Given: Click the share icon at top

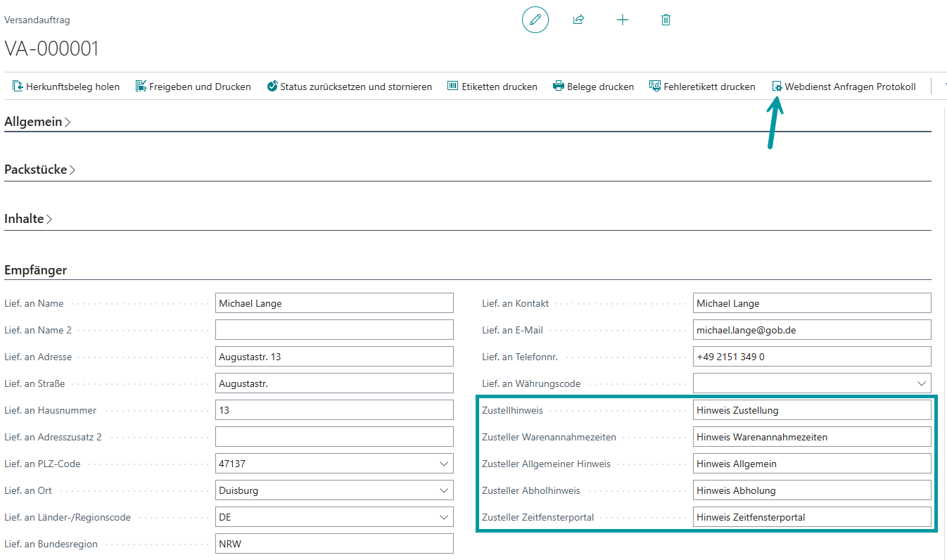Looking at the screenshot, I should click(x=578, y=20).
